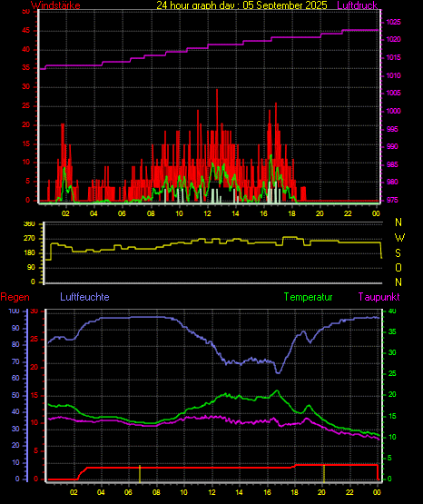The height and width of the screenshot is (504, 423).
Task: Click the 40 temperature axis value
Action: [392, 311]
